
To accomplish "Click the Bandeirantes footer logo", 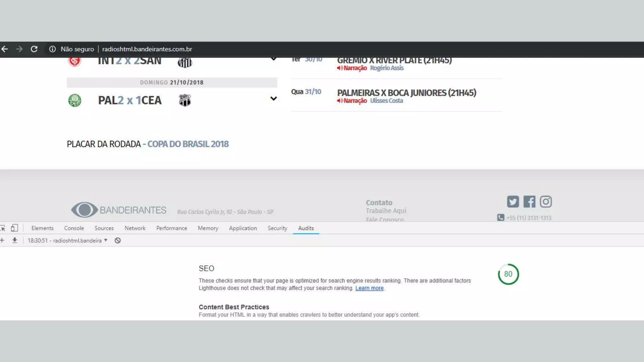I will coord(119,210).
